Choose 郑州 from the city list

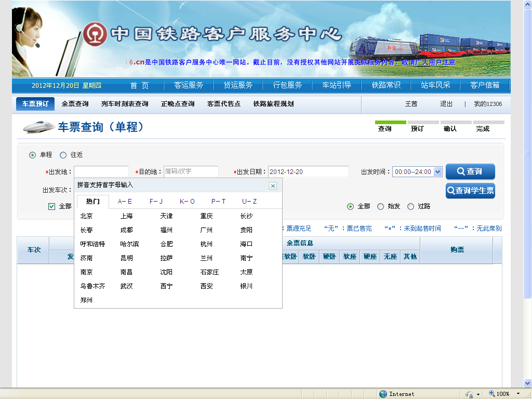(x=86, y=300)
